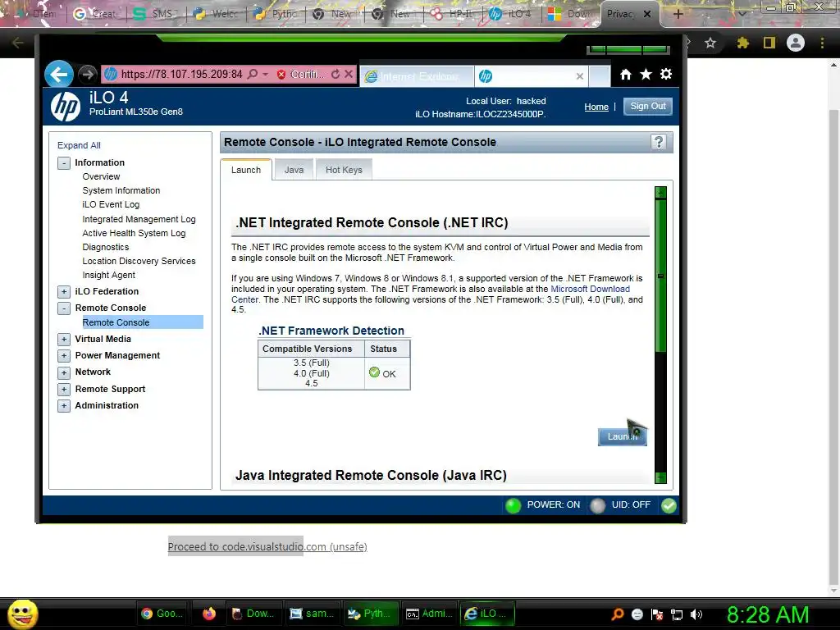Click the Sign Out button
Viewport: 840px width, 630px height.
(x=648, y=106)
